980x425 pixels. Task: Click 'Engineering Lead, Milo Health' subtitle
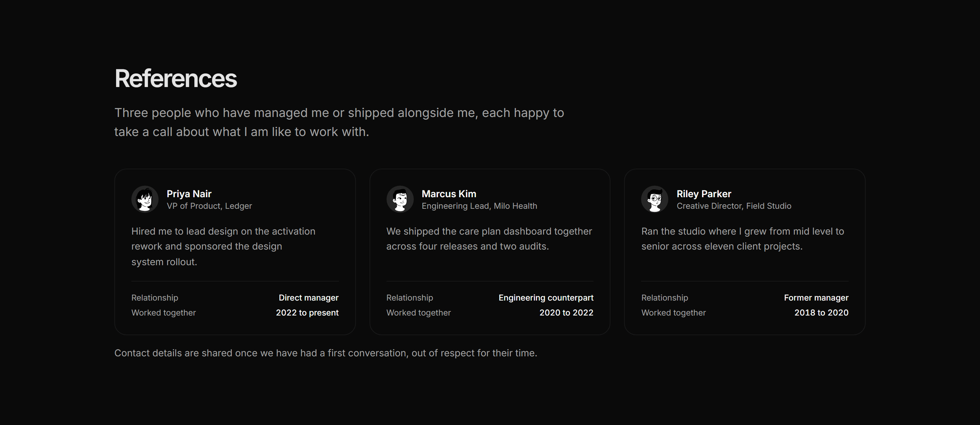[479, 206]
